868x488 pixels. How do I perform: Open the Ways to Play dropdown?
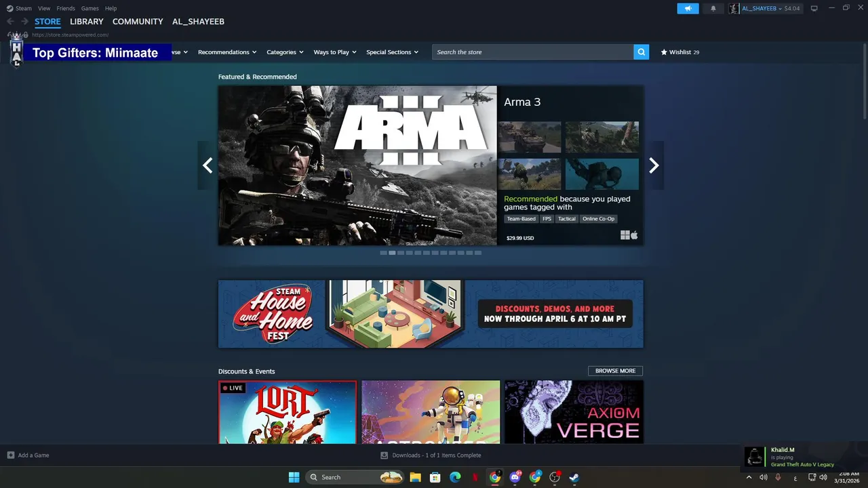click(x=335, y=52)
